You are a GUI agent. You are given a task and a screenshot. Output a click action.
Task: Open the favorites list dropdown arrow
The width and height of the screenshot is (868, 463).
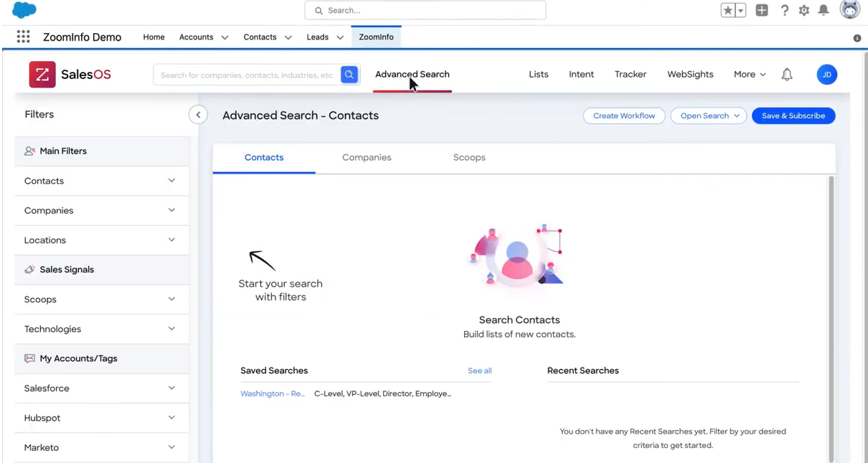pos(740,10)
